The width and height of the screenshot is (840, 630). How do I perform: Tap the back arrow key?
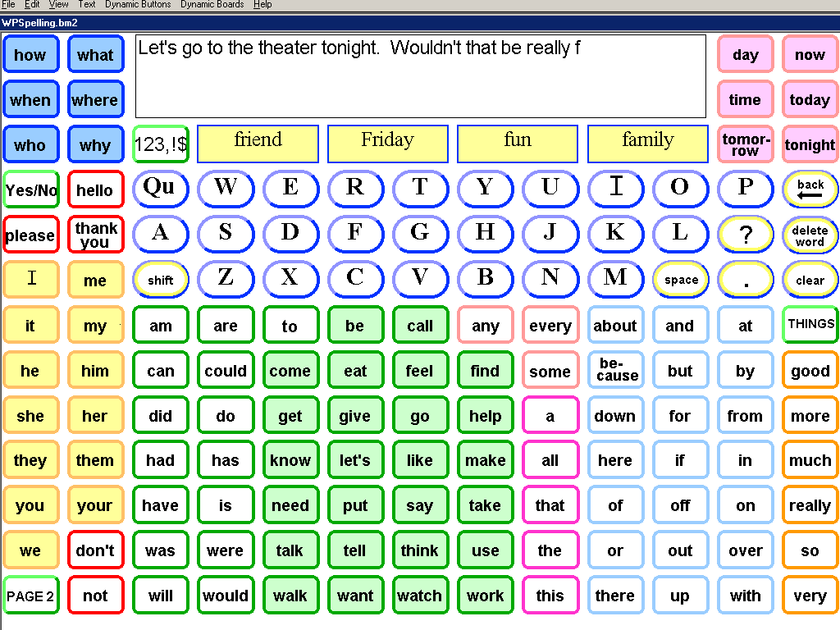810,189
